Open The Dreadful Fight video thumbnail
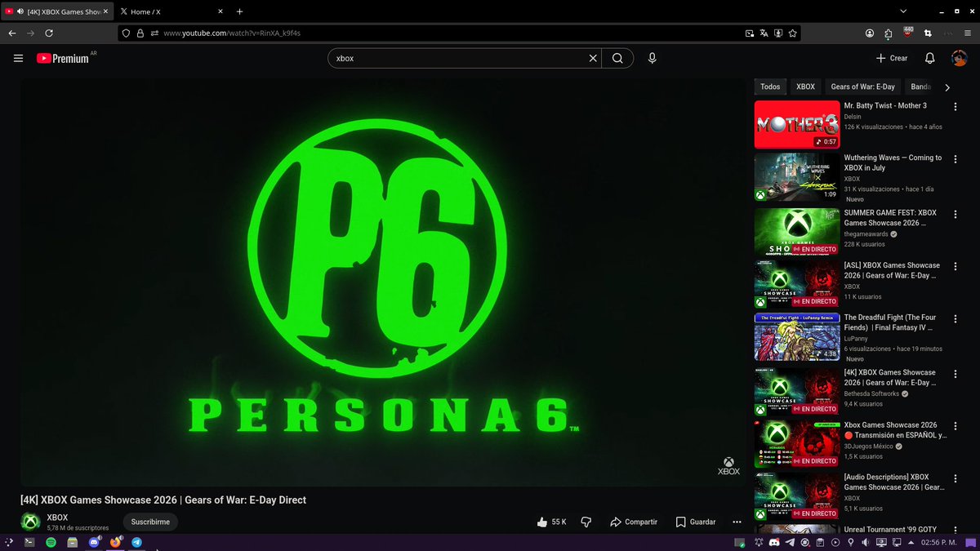The width and height of the screenshot is (980, 551). [797, 337]
